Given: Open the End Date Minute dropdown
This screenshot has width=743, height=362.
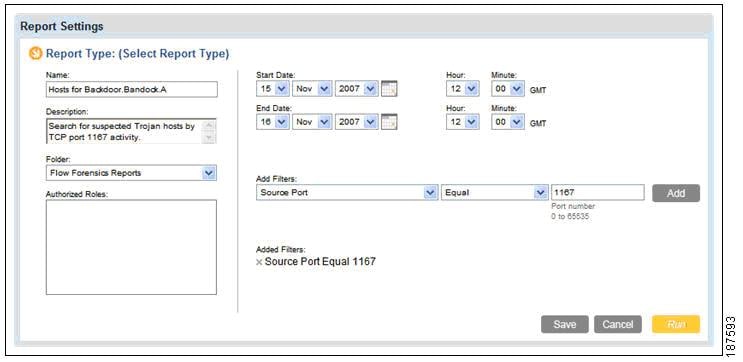Looking at the screenshot, I should tap(508, 122).
